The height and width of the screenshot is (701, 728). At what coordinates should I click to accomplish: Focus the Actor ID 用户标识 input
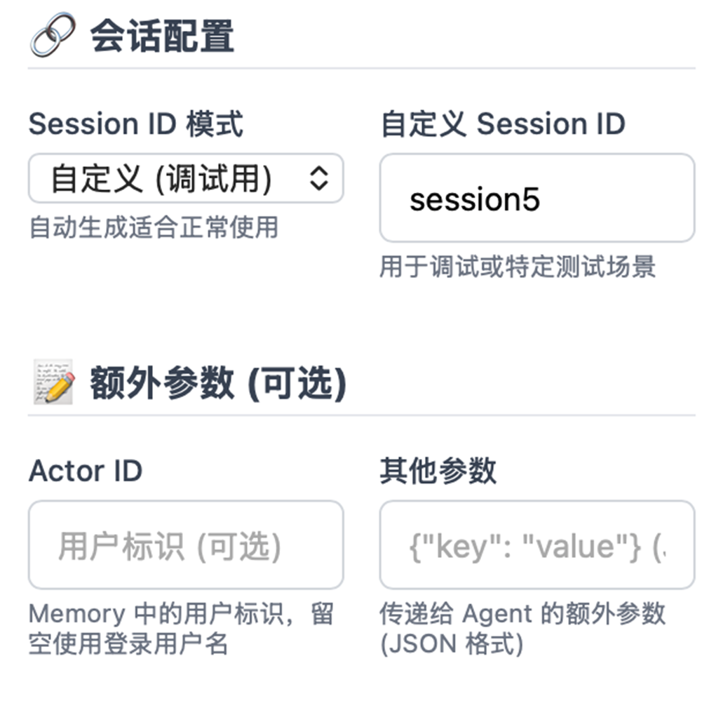185,545
